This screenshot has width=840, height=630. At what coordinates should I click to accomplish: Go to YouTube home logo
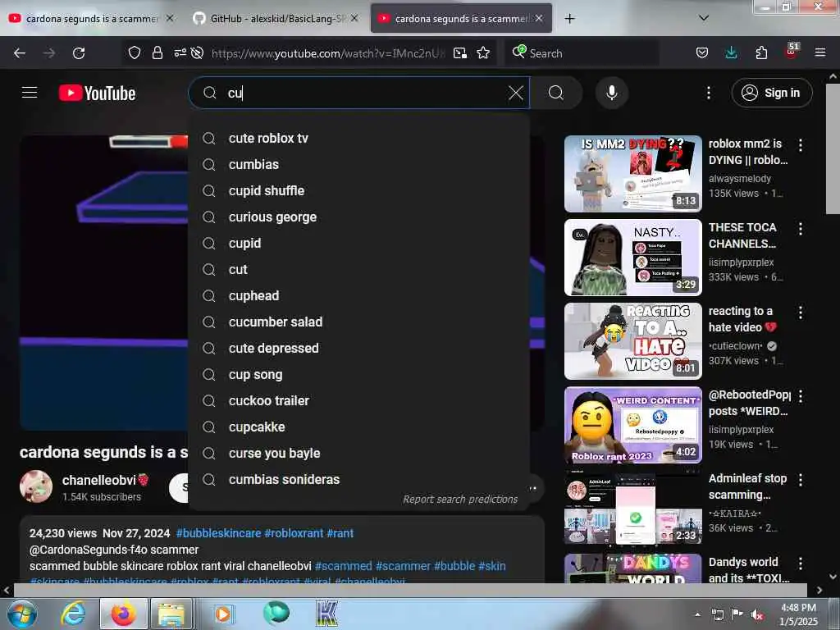(97, 94)
